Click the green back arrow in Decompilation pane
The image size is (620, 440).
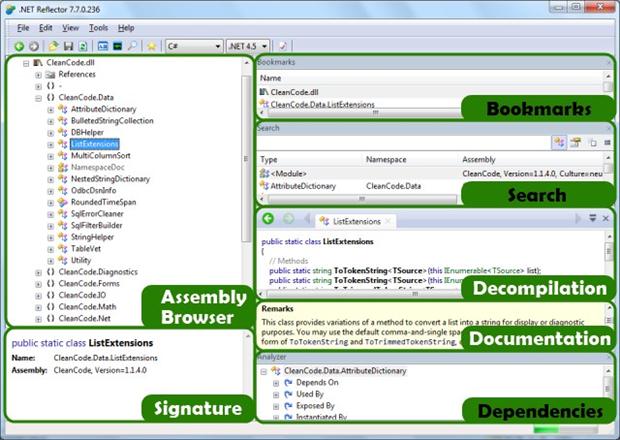pos(268,218)
